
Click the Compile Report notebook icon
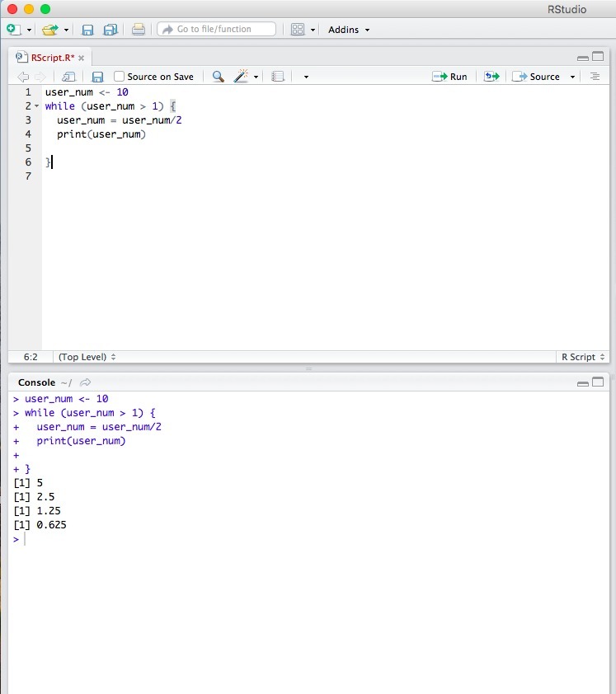[278, 77]
